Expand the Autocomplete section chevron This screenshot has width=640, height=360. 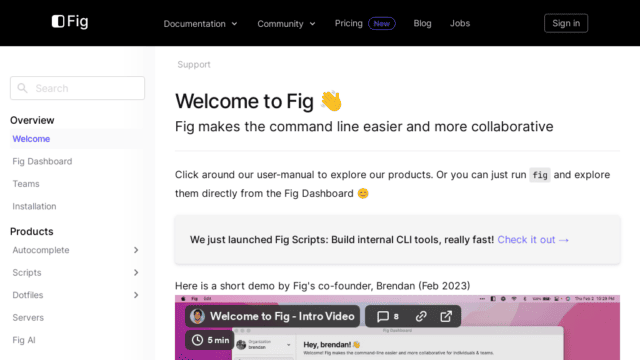click(136, 250)
